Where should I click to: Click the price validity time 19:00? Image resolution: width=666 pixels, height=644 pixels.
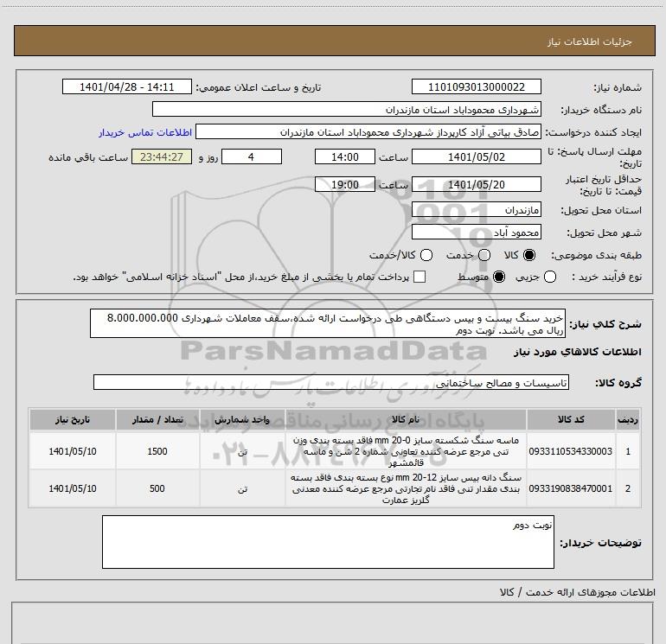(x=345, y=185)
